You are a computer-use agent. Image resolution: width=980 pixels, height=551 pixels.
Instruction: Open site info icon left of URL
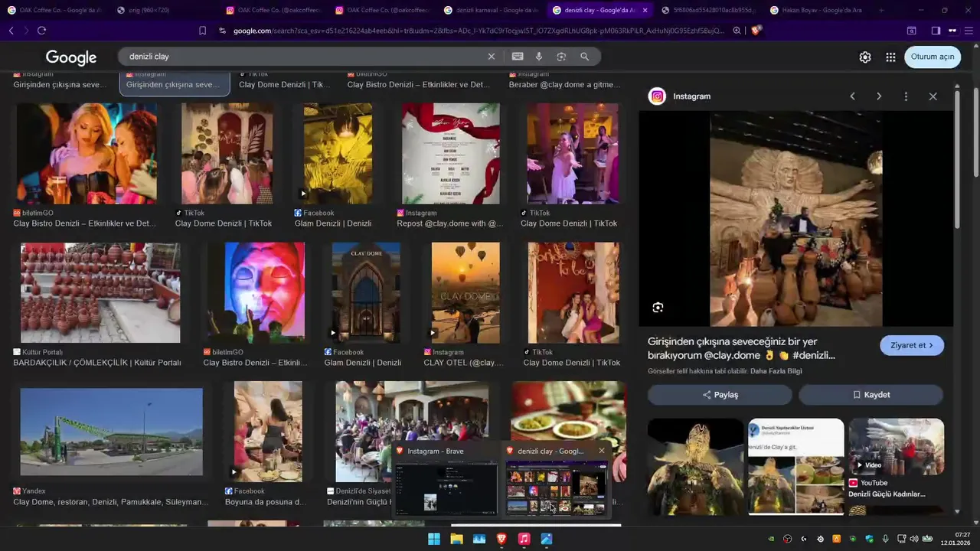point(222,31)
